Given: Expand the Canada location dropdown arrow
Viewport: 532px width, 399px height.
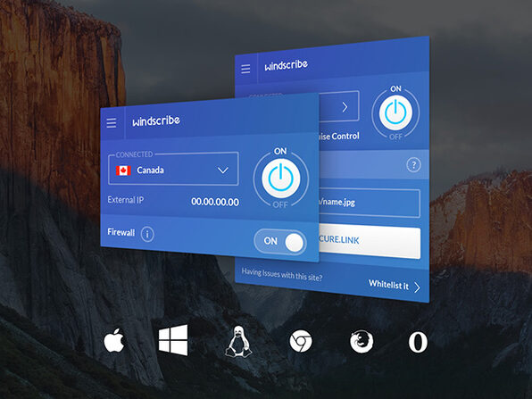Looking at the screenshot, I should pos(223,170).
